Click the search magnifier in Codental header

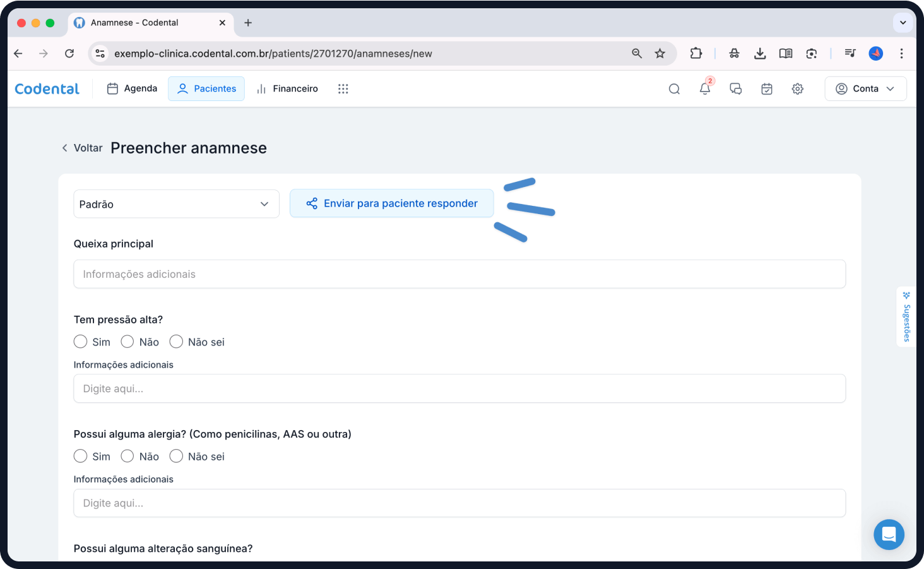tap(674, 89)
